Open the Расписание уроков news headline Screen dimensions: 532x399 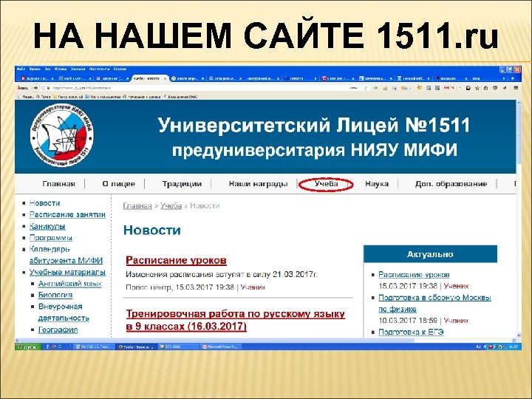[x=176, y=260]
